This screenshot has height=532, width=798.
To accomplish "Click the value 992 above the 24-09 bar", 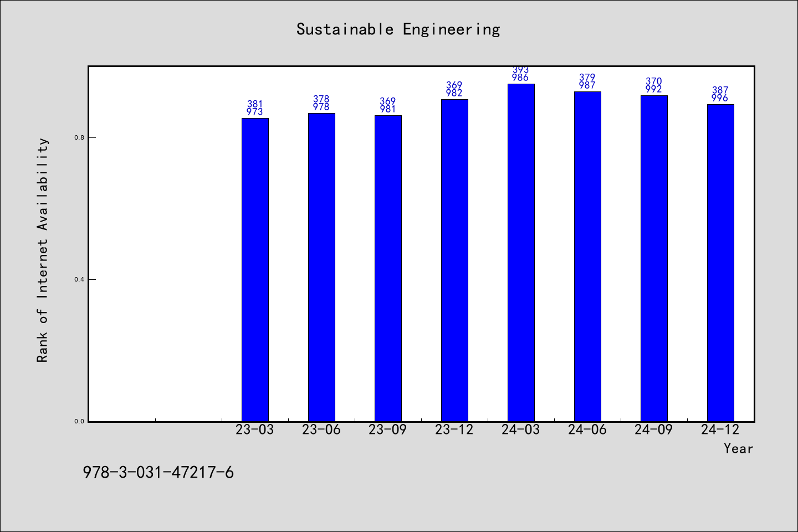I will pos(654,89).
